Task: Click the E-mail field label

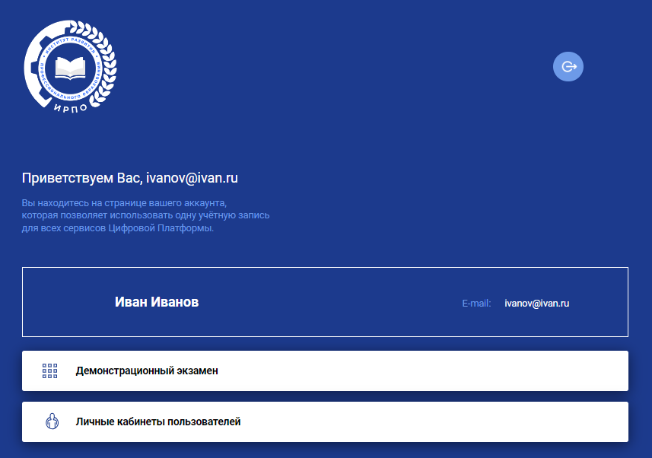Action: point(476,303)
